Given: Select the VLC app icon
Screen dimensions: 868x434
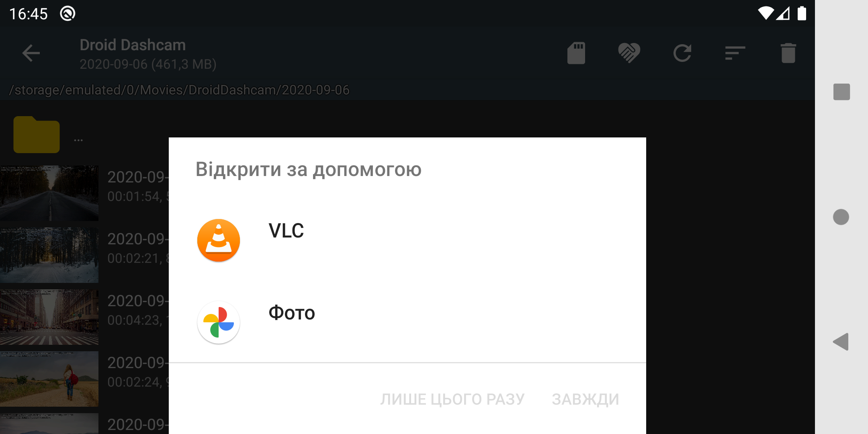Looking at the screenshot, I should pos(219,240).
